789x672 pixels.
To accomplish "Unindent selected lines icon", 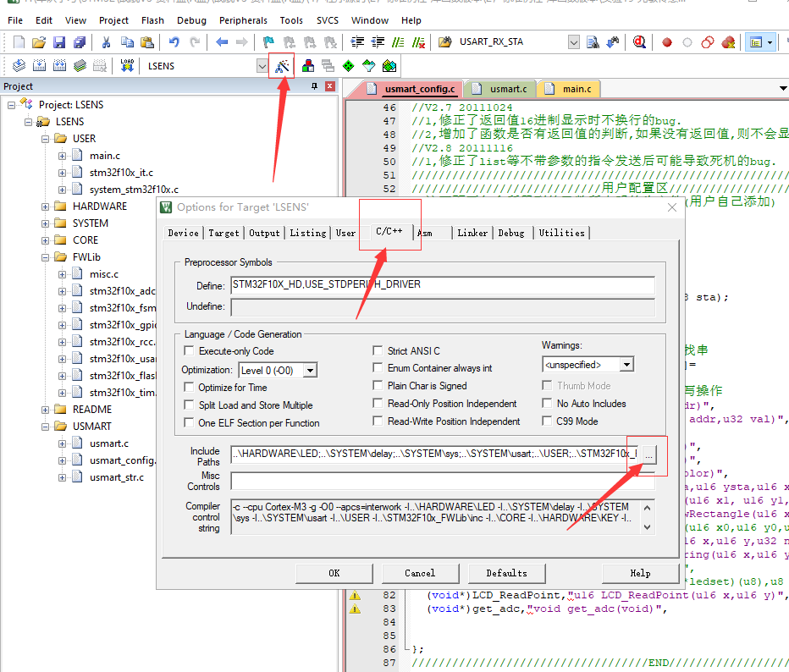I will 378,42.
